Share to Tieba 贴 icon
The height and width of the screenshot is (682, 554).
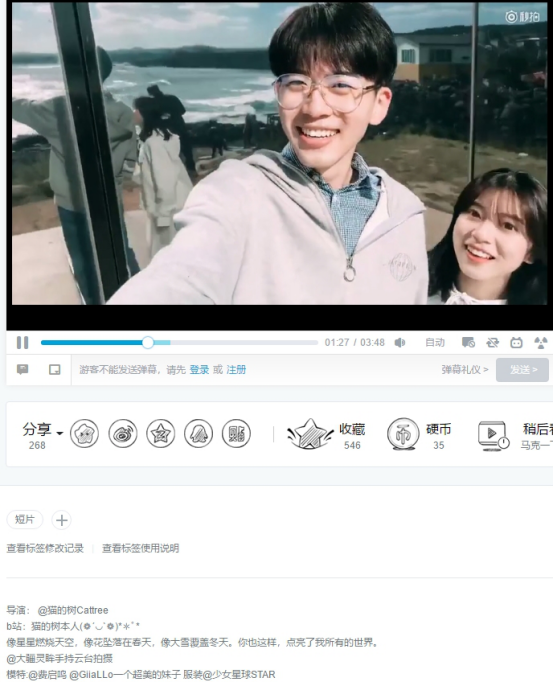pyautogui.click(x=236, y=433)
